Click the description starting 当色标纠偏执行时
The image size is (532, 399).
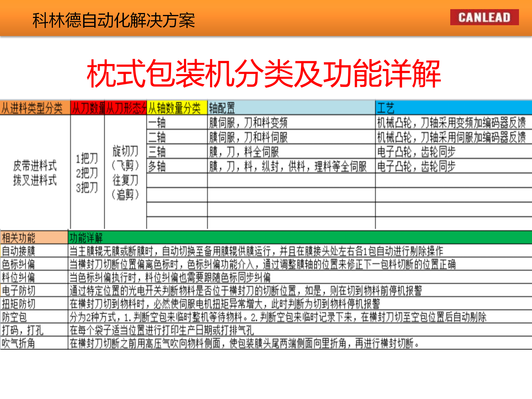pos(300,277)
